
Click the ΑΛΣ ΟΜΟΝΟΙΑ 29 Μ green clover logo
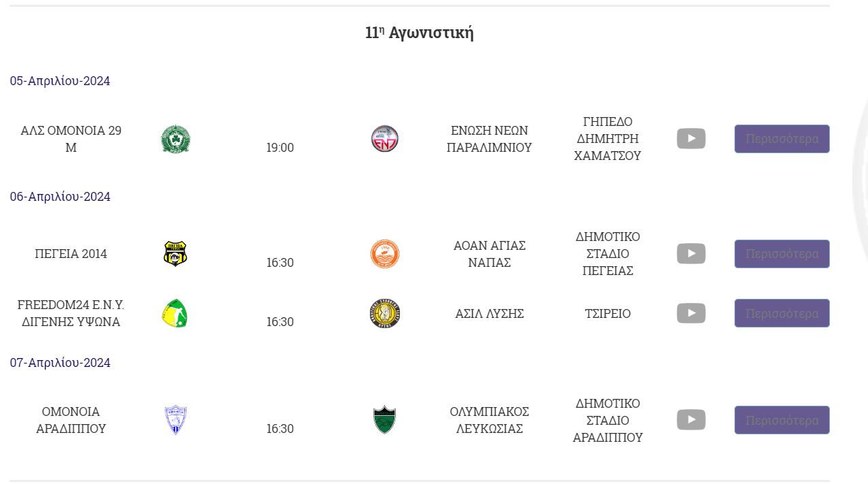175,139
